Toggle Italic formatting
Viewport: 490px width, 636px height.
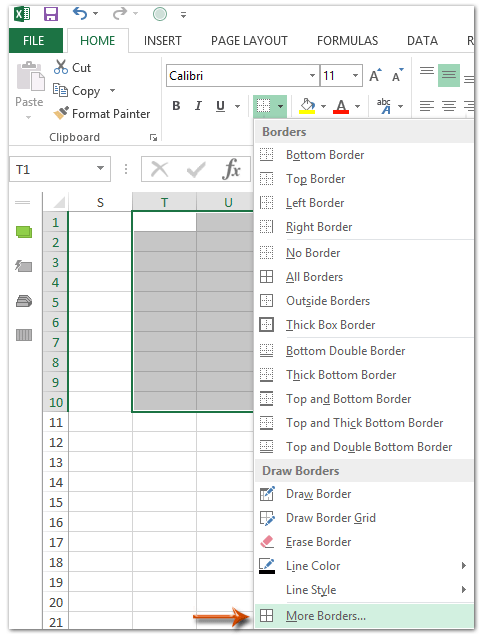point(198,106)
